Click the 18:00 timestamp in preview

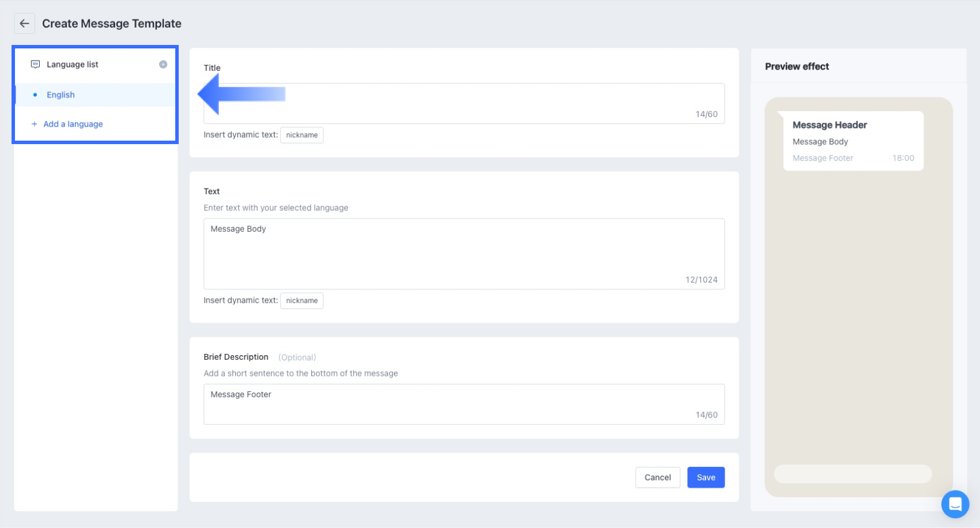(x=903, y=158)
